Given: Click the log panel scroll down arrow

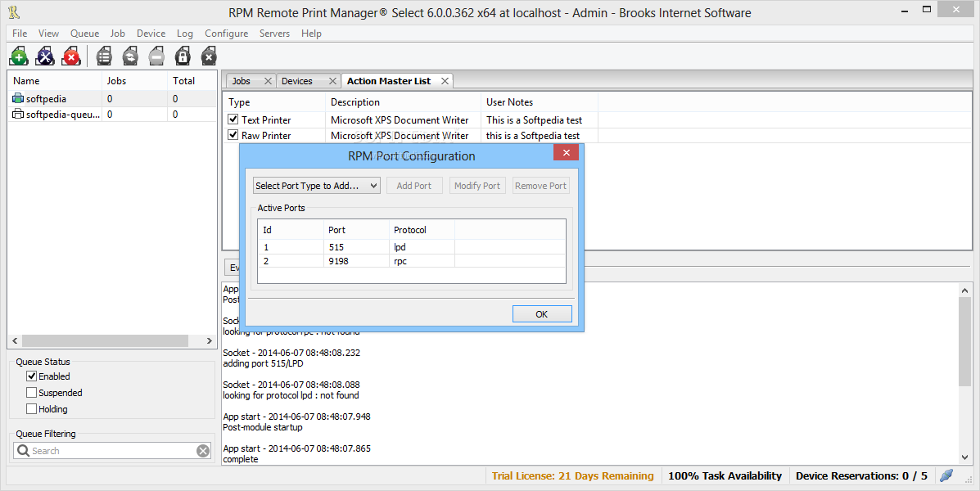Looking at the screenshot, I should point(964,457).
